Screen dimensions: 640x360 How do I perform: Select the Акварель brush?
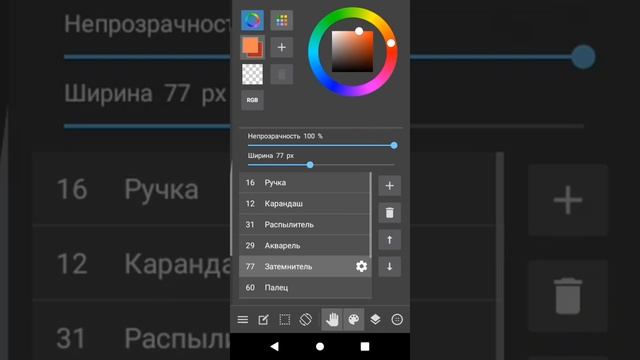click(304, 245)
